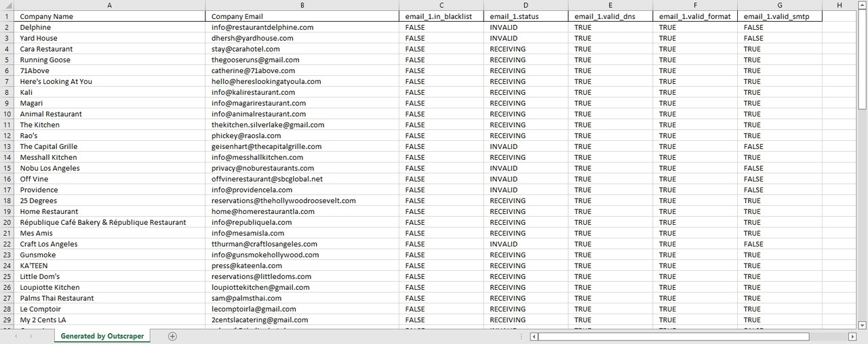Select column C header
The height and width of the screenshot is (344, 868).
pos(441,5)
